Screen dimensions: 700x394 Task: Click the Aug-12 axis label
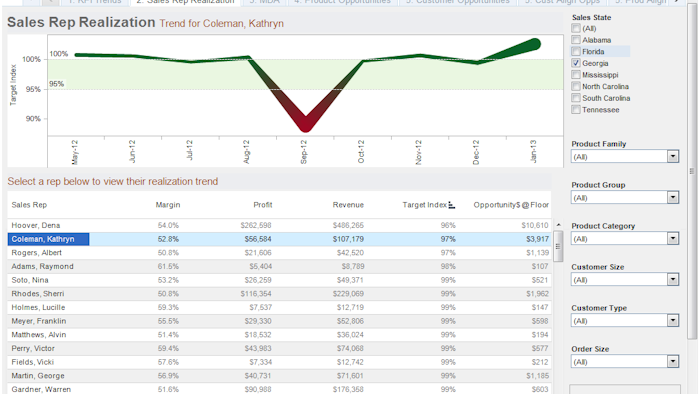[246, 152]
